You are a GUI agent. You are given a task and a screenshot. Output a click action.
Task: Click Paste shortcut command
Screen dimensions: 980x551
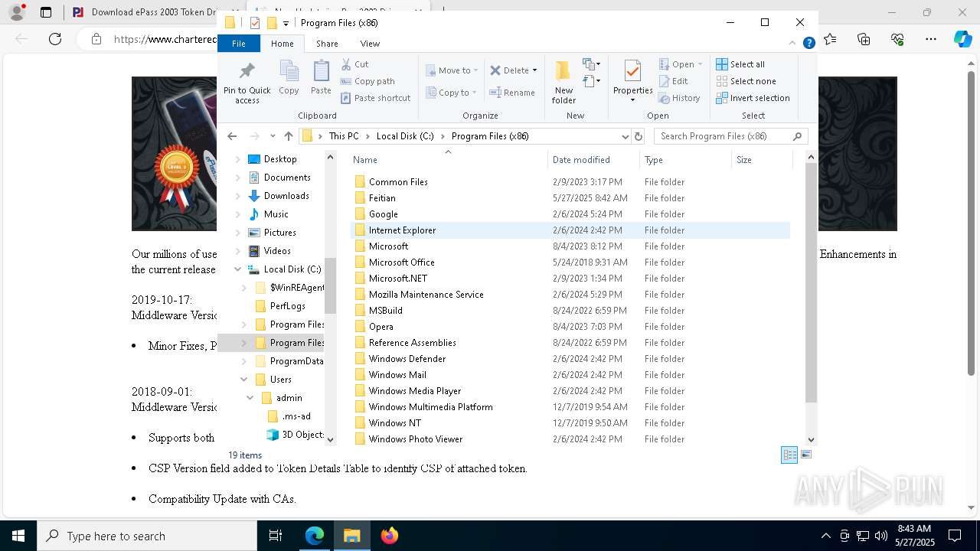376,98
